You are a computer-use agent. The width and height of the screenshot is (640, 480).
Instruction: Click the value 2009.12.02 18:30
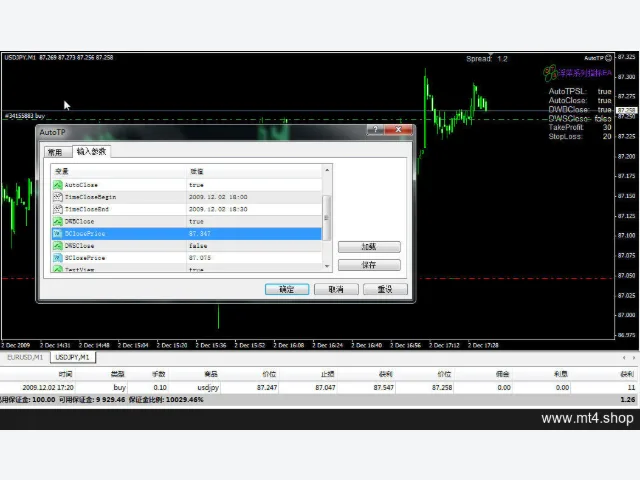pos(218,209)
